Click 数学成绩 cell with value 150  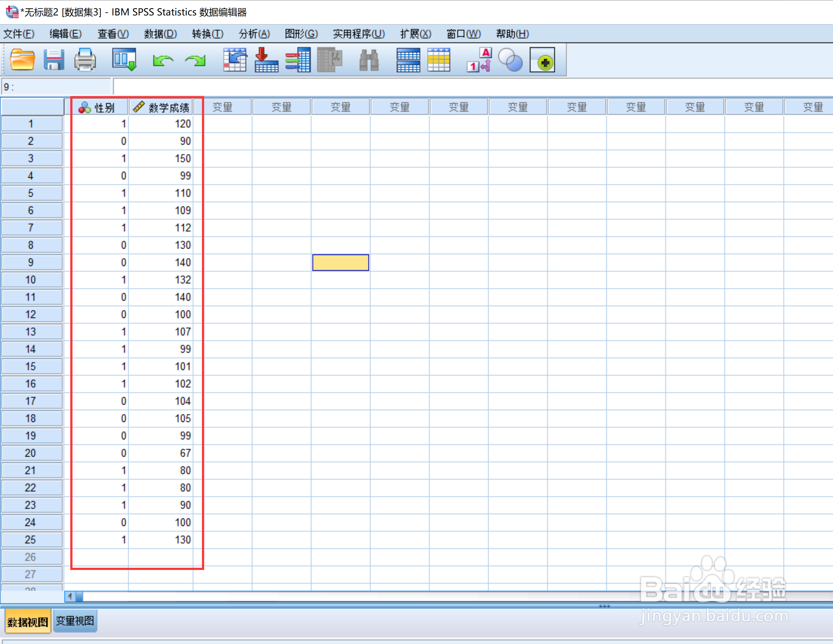tap(161, 158)
